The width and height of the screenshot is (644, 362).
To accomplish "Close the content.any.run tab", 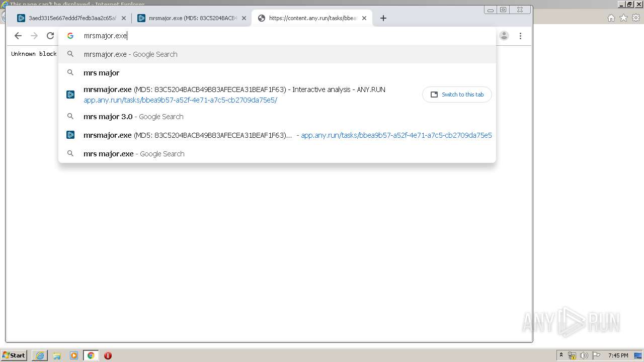I will [364, 18].
